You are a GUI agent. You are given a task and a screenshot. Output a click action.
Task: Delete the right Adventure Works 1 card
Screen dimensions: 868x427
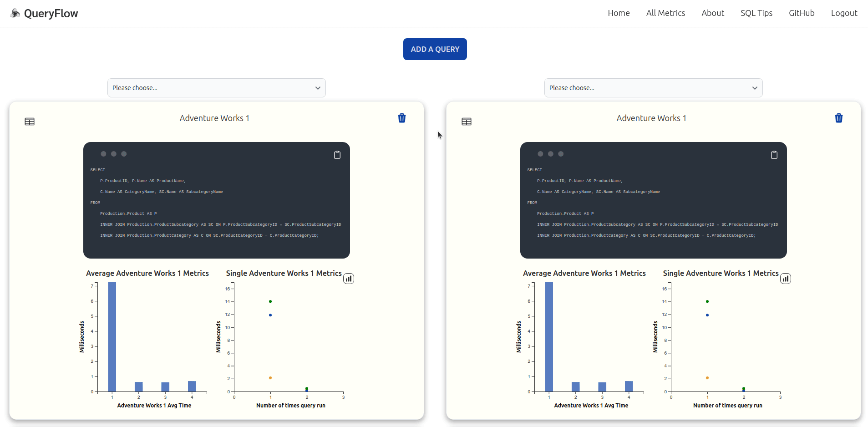click(x=839, y=118)
